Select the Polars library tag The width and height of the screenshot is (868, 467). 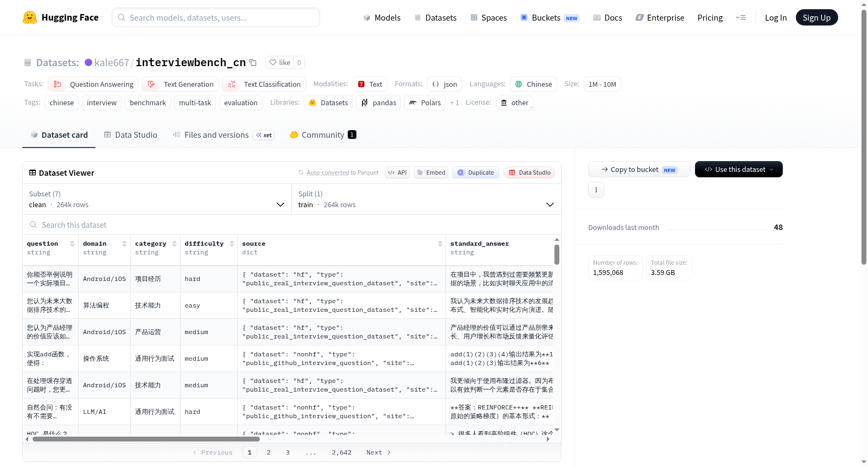click(x=425, y=103)
